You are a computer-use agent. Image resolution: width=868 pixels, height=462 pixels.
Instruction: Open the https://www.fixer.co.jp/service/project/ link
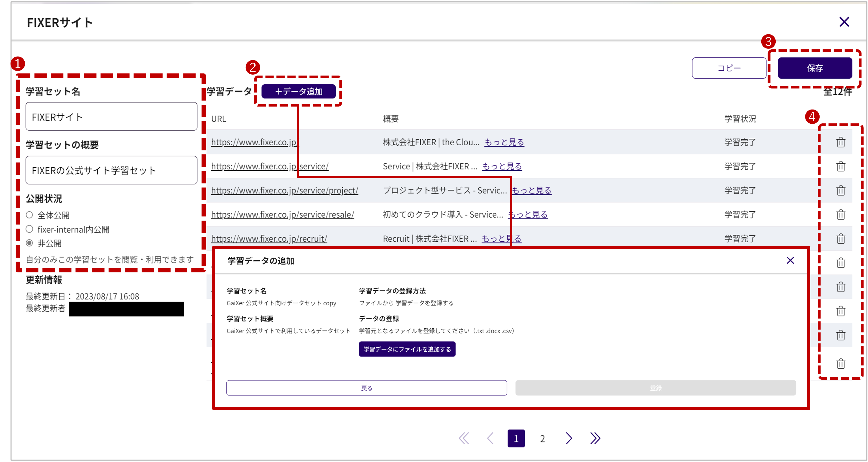[284, 191]
